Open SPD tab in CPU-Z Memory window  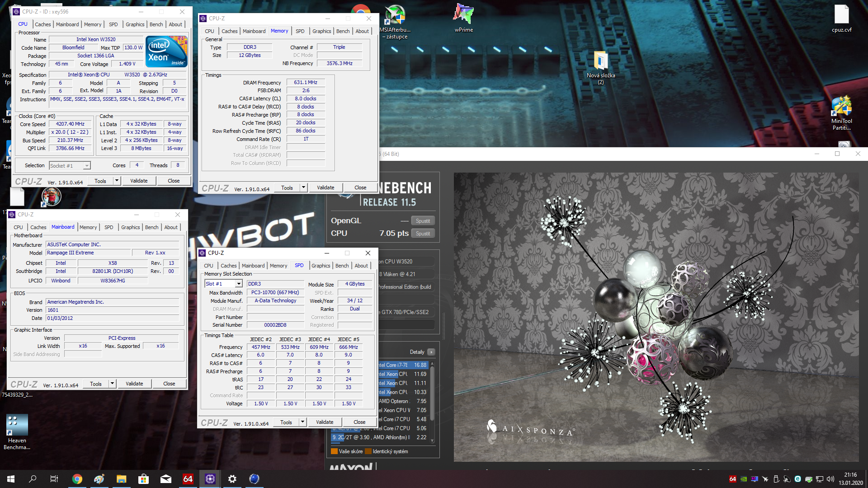(x=300, y=31)
